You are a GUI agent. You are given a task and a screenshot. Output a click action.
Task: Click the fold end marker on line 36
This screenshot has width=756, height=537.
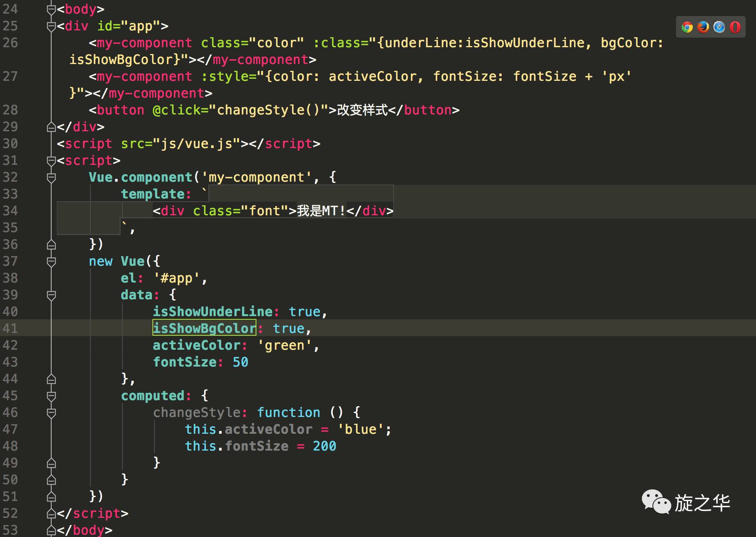(51, 245)
